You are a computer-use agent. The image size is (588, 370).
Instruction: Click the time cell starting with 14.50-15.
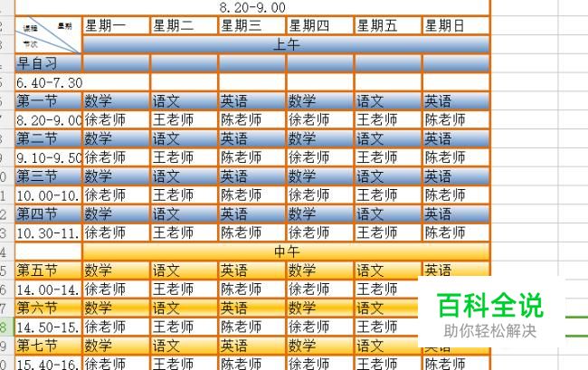coord(48,327)
